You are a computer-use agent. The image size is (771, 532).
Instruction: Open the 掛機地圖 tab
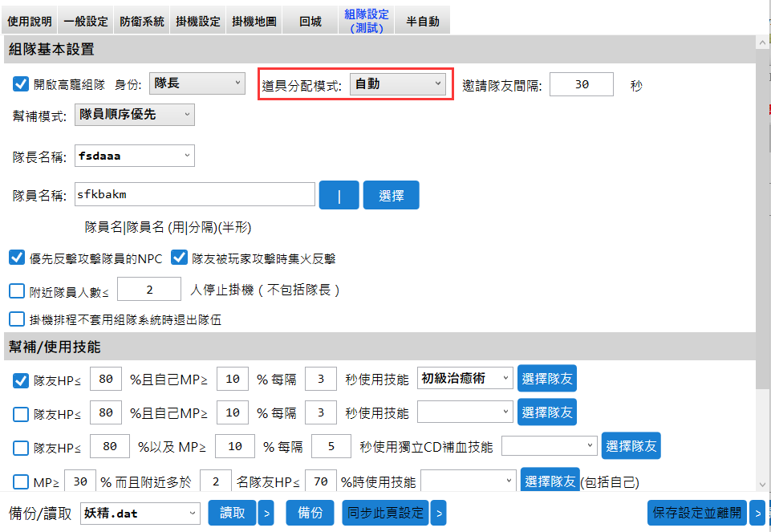click(x=254, y=22)
